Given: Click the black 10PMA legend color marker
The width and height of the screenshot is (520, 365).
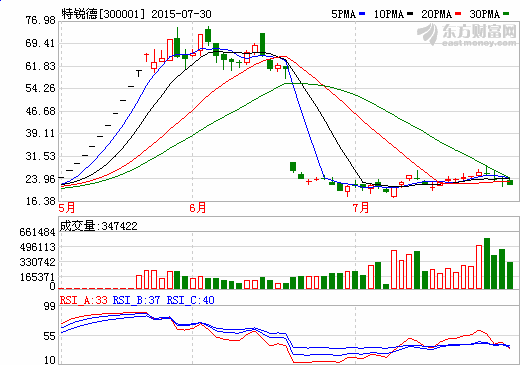Looking at the screenshot, I should click(x=410, y=14).
